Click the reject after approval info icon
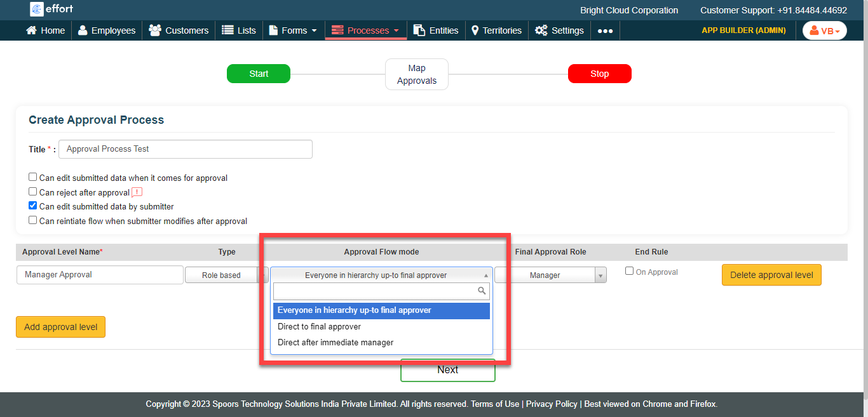This screenshot has height=417, width=868. coord(137,192)
